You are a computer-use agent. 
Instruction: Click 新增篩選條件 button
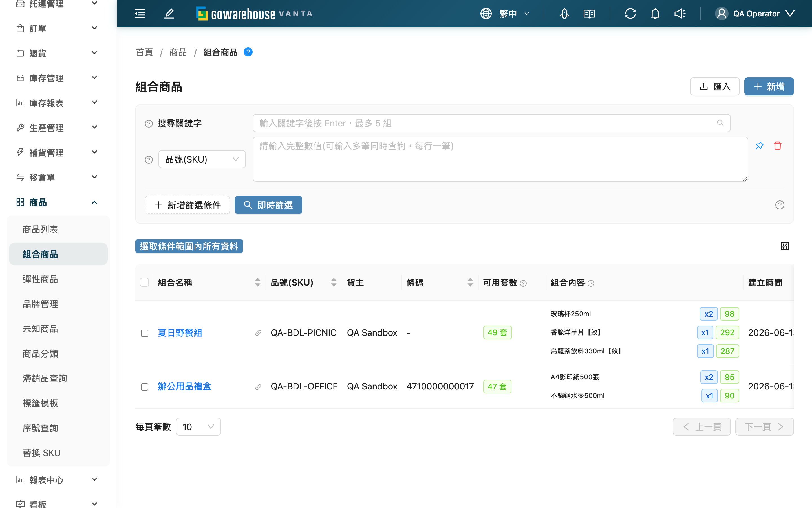click(x=187, y=205)
